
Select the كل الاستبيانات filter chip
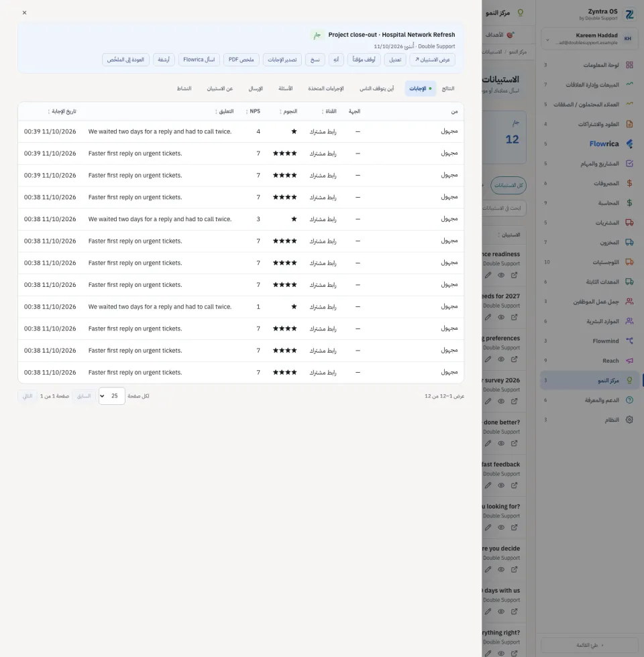(508, 185)
